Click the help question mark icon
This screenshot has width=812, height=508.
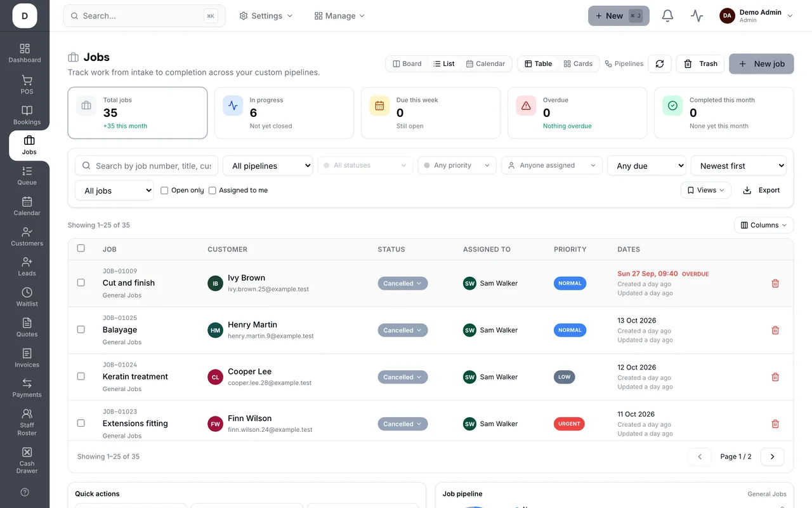pyautogui.click(x=25, y=492)
